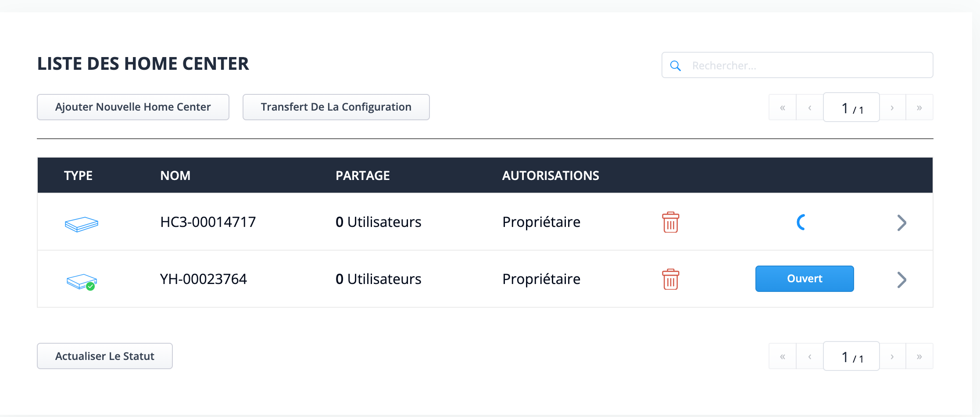Expand details arrow for YH-00023764

click(x=901, y=280)
